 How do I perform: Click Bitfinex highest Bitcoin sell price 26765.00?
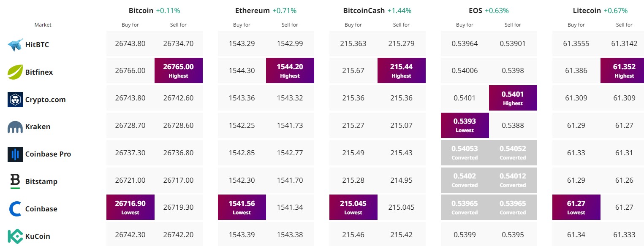click(178, 70)
